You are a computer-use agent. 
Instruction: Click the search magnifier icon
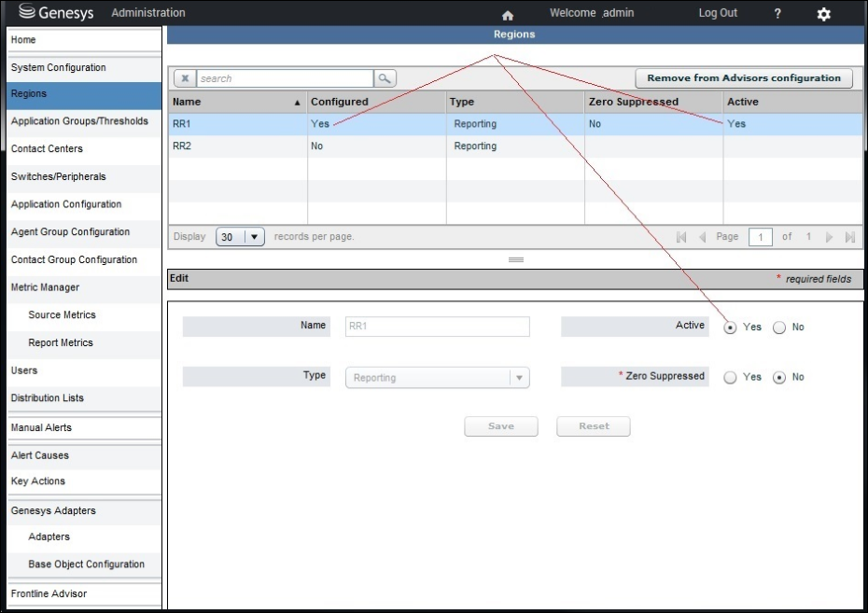coord(385,78)
